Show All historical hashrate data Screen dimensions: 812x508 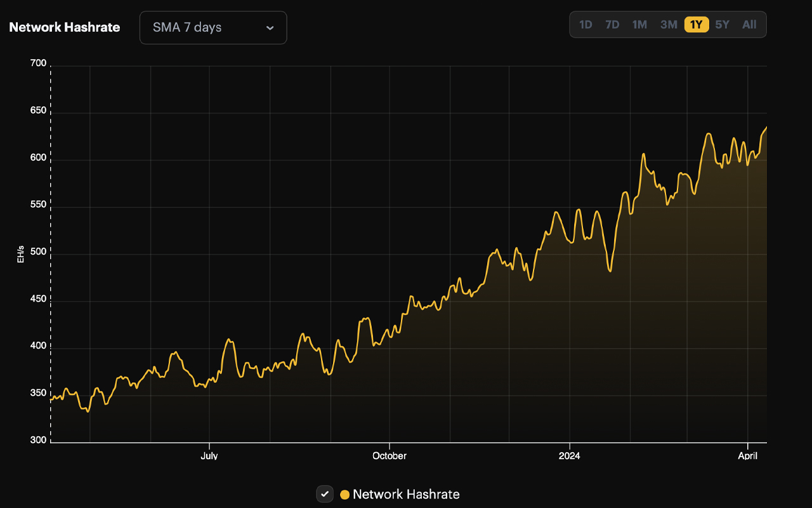pos(749,24)
